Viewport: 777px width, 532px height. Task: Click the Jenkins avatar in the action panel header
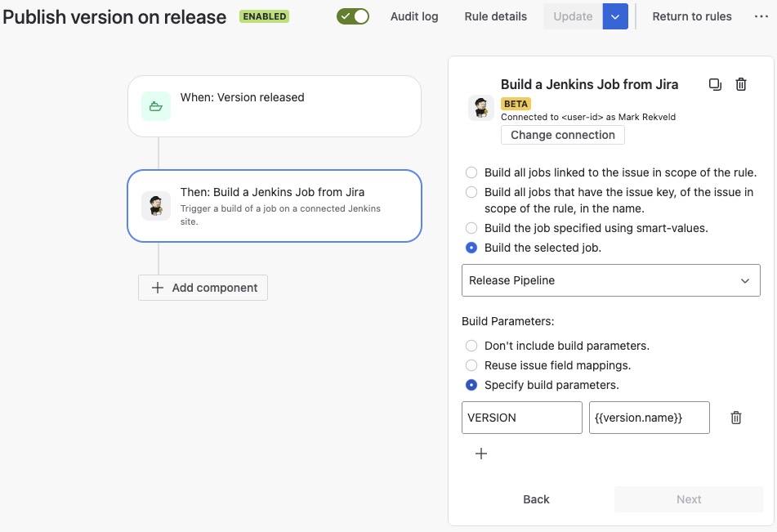click(x=481, y=108)
